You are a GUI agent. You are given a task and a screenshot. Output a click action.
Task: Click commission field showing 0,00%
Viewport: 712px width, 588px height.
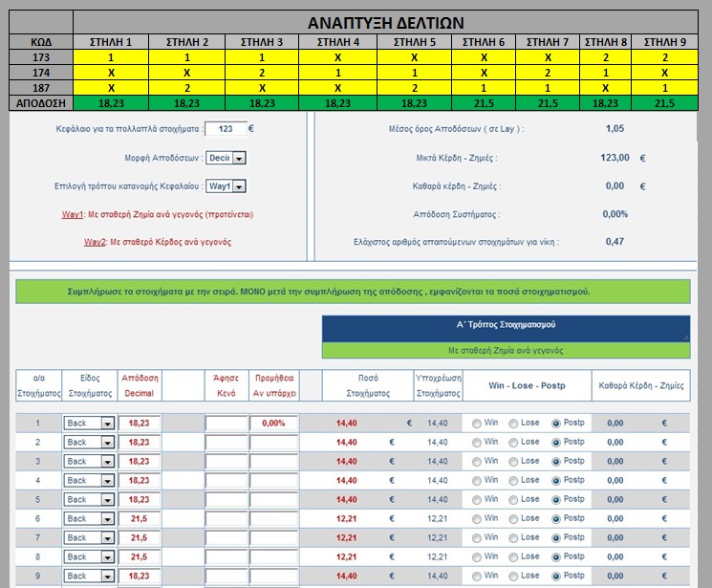click(273, 423)
